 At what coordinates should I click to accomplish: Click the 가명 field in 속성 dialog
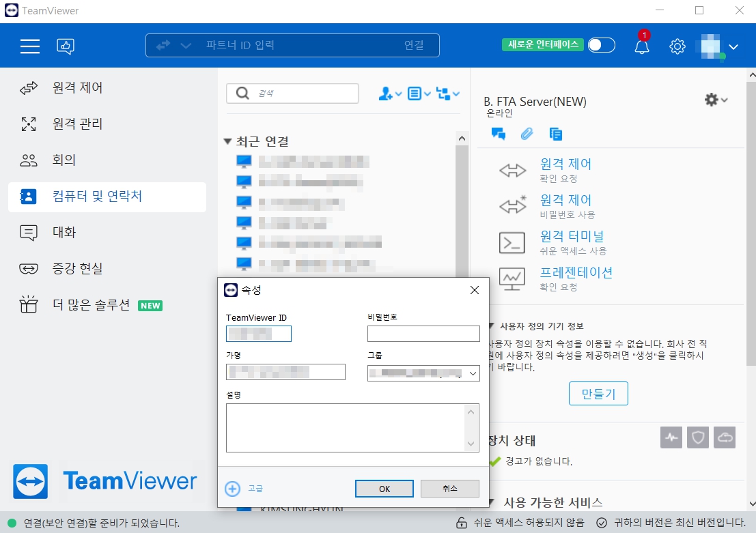pos(285,372)
